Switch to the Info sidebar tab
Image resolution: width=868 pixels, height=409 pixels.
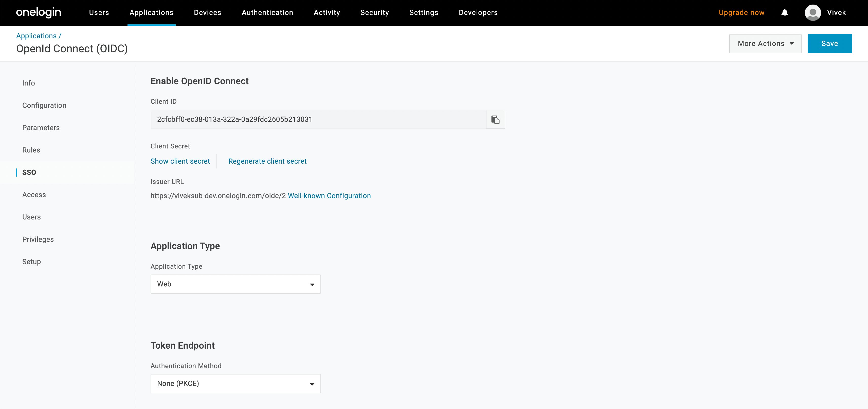[x=29, y=83]
